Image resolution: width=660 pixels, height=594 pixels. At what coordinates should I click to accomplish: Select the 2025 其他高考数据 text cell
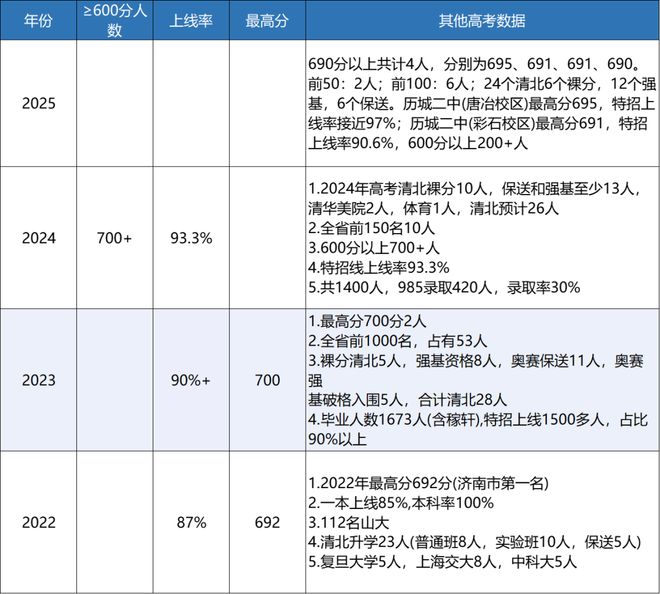pyautogui.click(x=476, y=104)
